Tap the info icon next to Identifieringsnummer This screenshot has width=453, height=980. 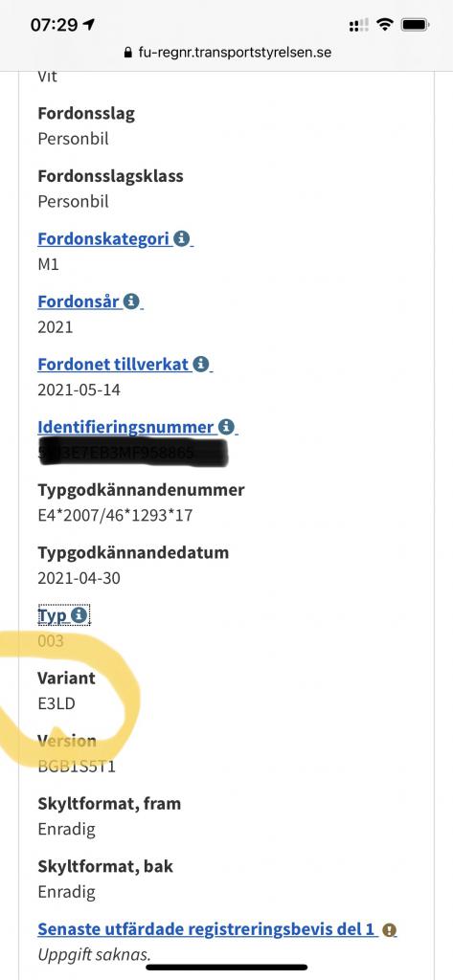(x=226, y=427)
